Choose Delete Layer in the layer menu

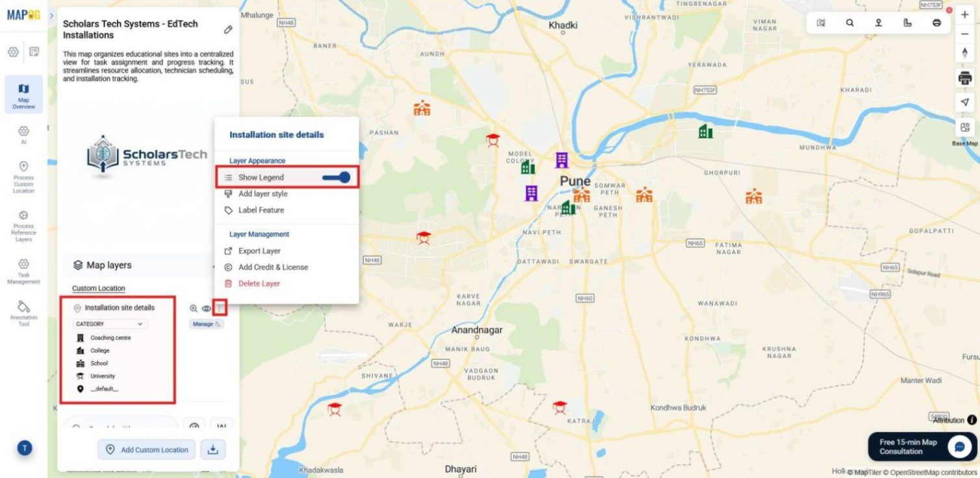point(259,283)
